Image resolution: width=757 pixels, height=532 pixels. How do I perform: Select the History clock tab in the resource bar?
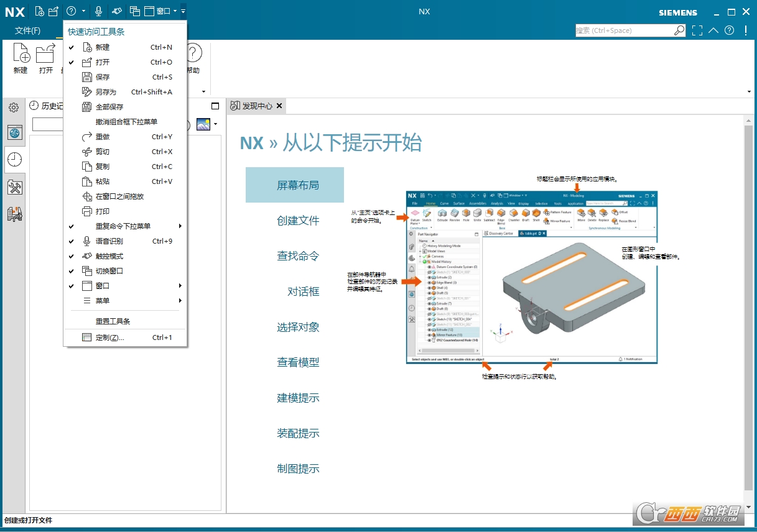(14, 160)
